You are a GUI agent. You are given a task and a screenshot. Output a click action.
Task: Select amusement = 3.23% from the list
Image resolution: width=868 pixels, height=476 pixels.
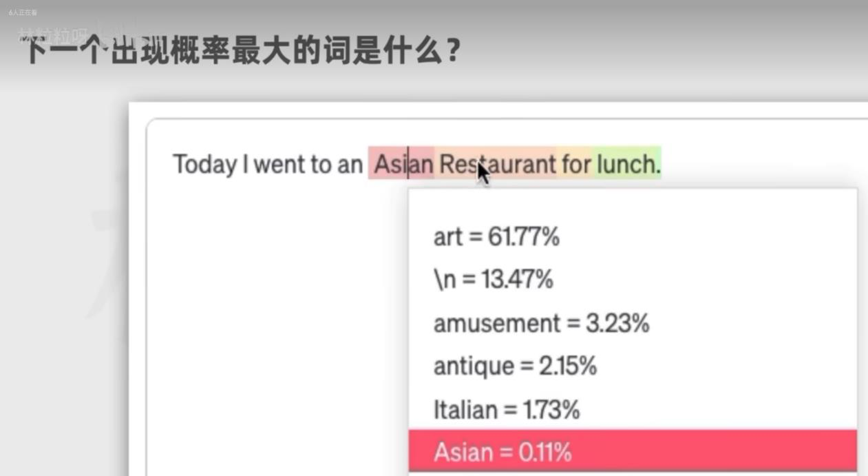541,323
